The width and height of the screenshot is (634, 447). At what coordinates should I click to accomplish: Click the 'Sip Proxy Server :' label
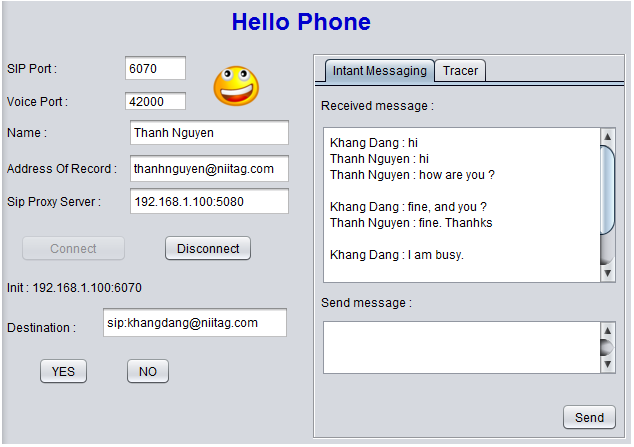[54, 201]
